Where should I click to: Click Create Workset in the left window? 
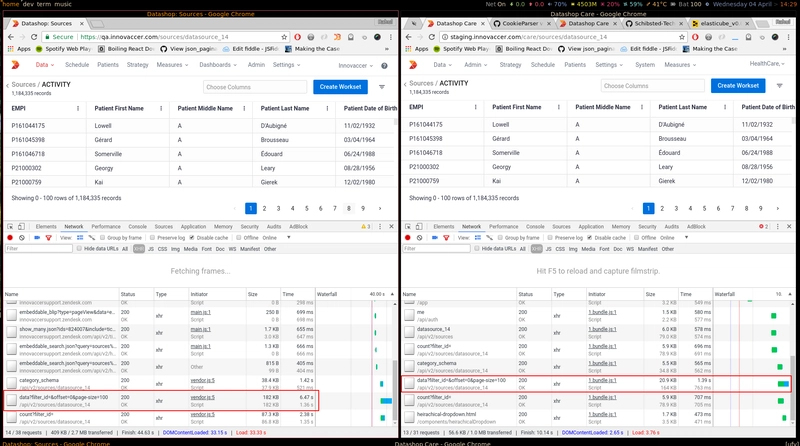[340, 87]
